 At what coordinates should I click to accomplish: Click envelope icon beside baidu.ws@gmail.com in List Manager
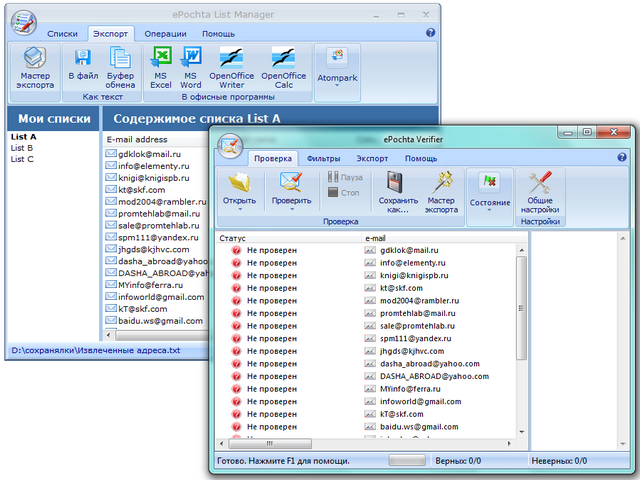pyautogui.click(x=111, y=320)
